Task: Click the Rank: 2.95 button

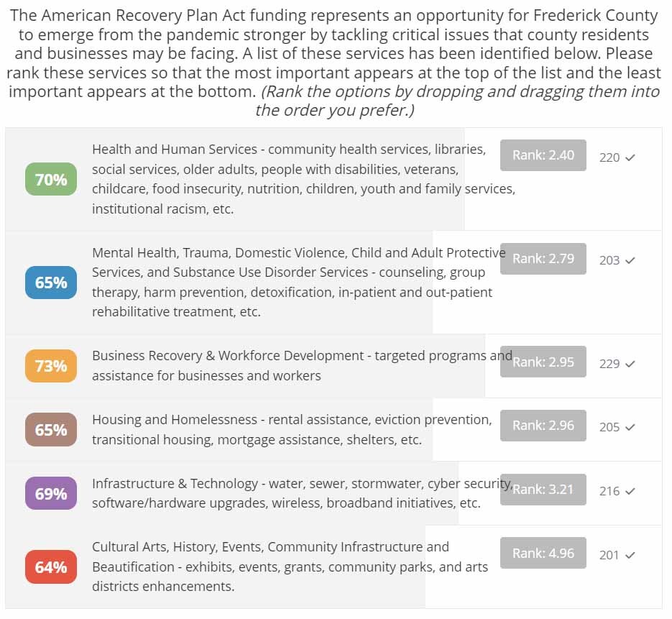Action: (543, 362)
